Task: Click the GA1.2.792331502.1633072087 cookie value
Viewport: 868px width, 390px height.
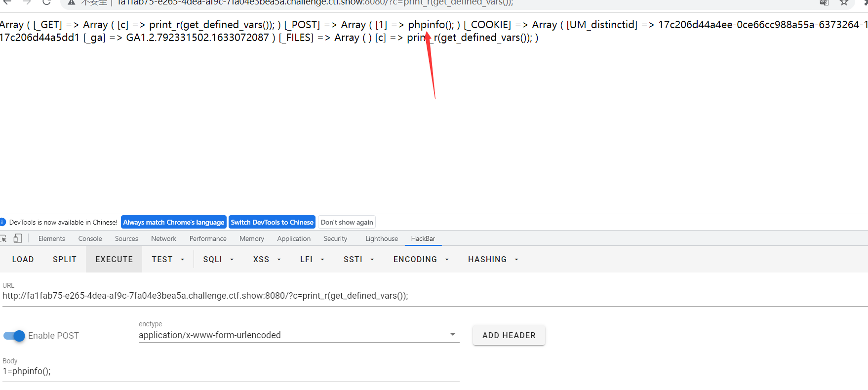Action: (x=197, y=38)
